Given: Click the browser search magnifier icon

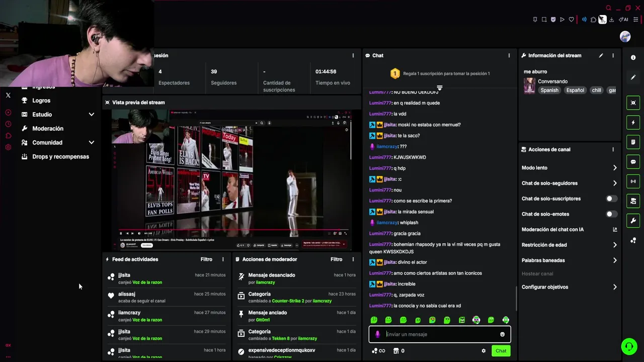Looking at the screenshot, I should click(608, 8).
